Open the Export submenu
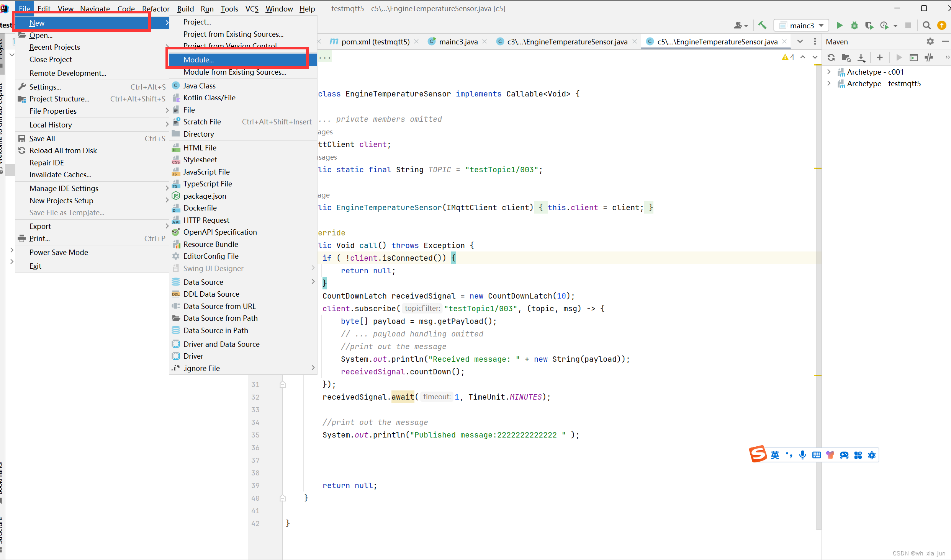This screenshot has width=951, height=560. (x=92, y=226)
